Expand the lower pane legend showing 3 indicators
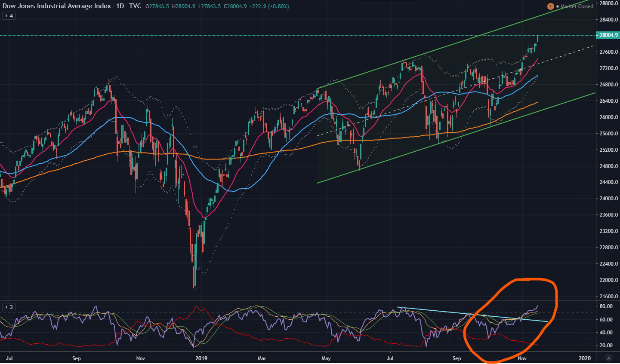This screenshot has height=364, width=620. [x=9, y=307]
